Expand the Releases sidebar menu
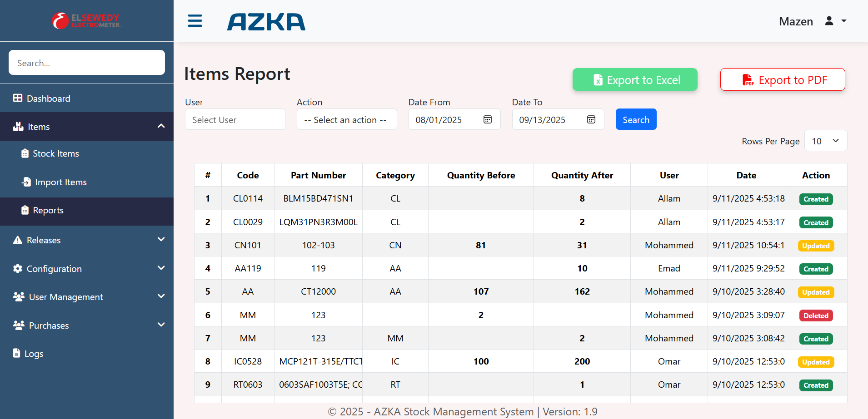868x419 pixels. 161,240
